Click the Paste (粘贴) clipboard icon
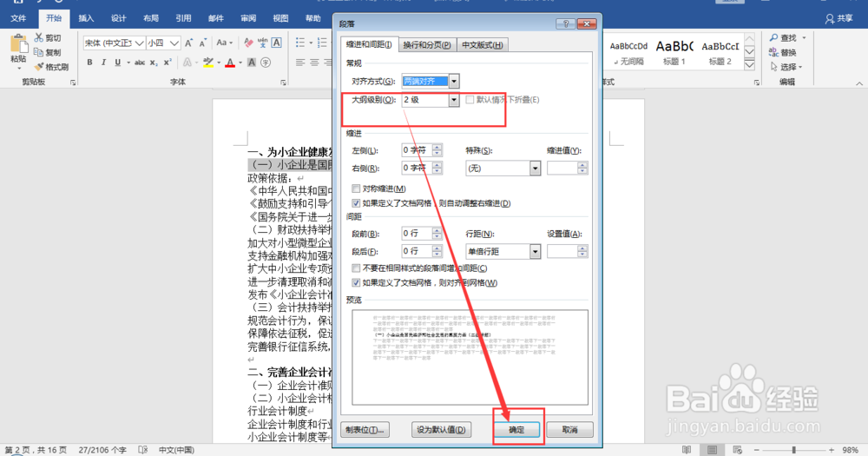 [18, 45]
